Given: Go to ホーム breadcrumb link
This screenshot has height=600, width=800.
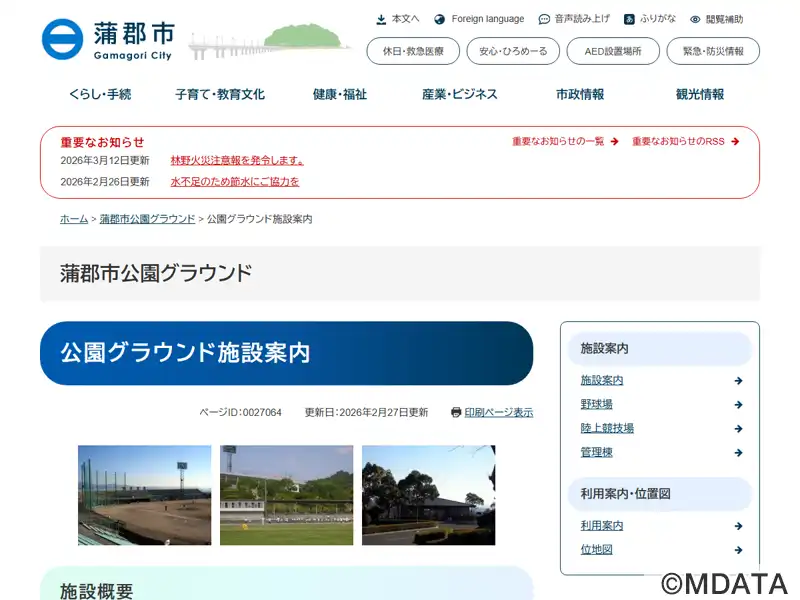Looking at the screenshot, I should 74,218.
